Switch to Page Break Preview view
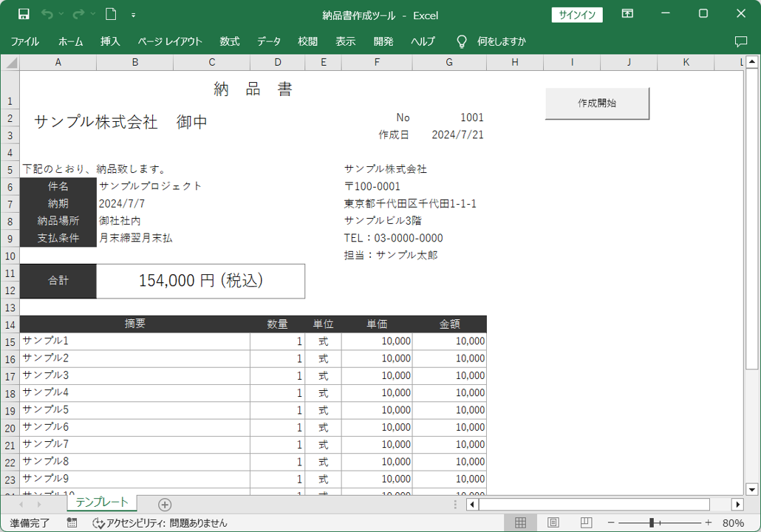Viewport: 761px width, 532px height. (x=585, y=522)
